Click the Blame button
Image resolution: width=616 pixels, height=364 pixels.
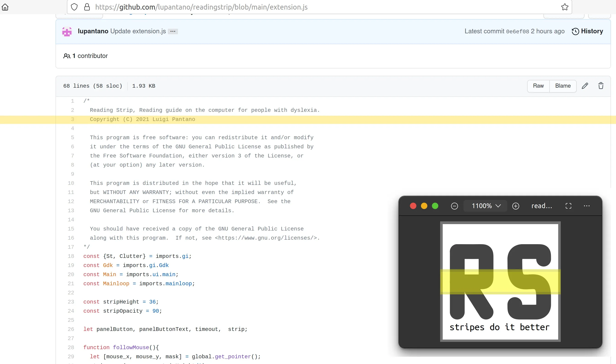click(563, 86)
